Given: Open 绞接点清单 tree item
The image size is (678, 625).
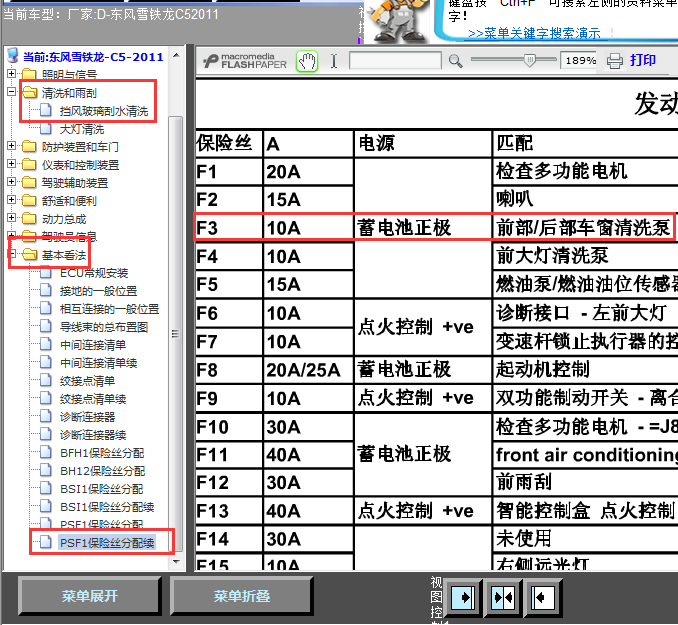Looking at the screenshot, I should coord(87,381).
